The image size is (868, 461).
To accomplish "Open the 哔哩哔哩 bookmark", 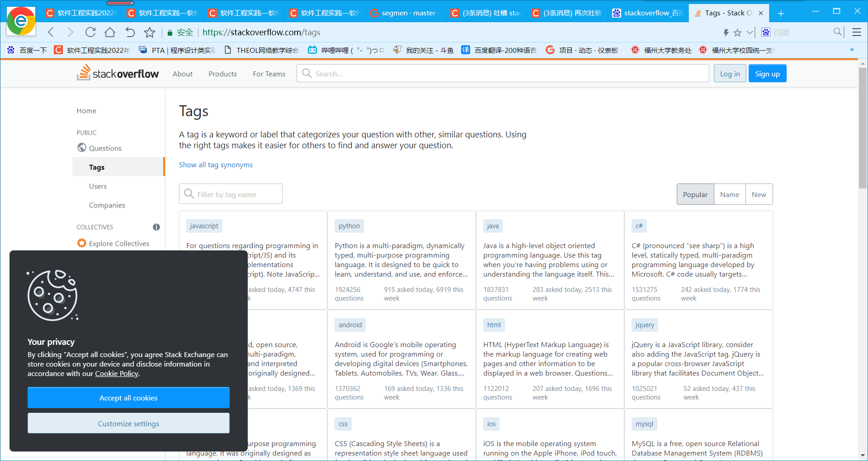I will (346, 50).
